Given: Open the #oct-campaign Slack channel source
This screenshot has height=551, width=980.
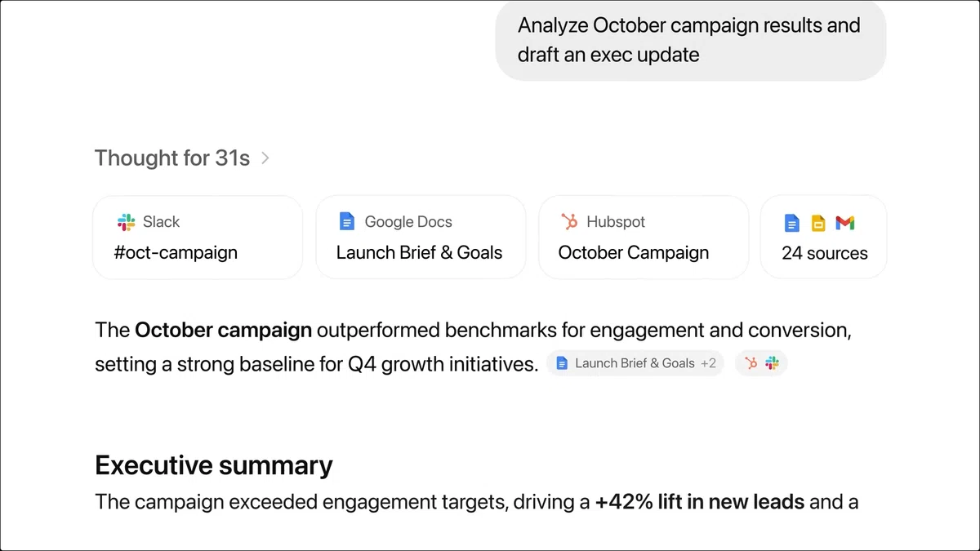Looking at the screenshot, I should click(x=176, y=252).
